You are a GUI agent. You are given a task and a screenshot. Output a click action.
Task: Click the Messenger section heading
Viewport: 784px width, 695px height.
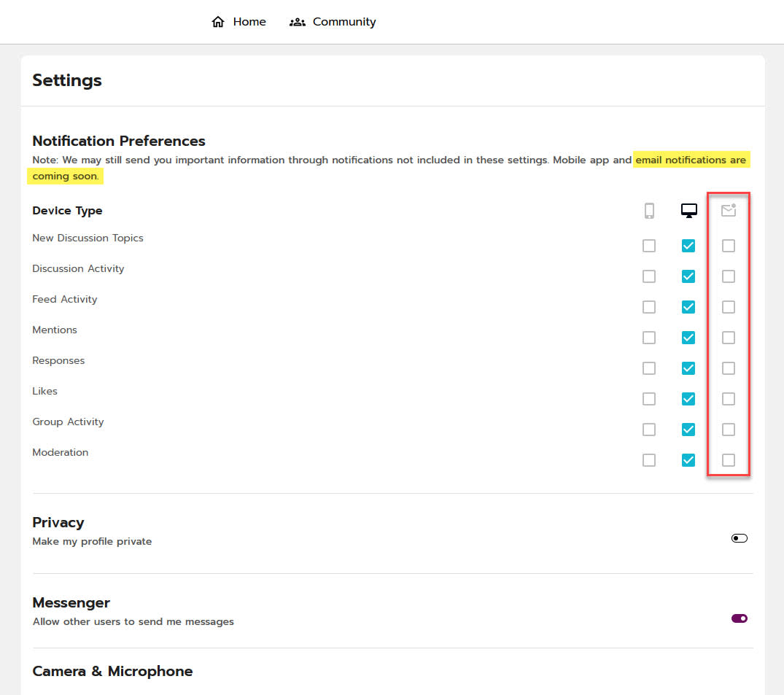tap(71, 602)
